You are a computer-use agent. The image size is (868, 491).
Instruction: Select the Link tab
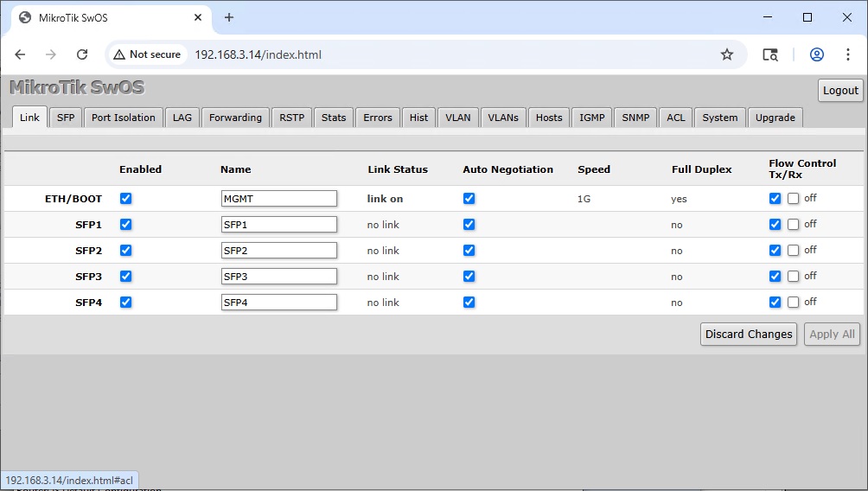pos(29,118)
